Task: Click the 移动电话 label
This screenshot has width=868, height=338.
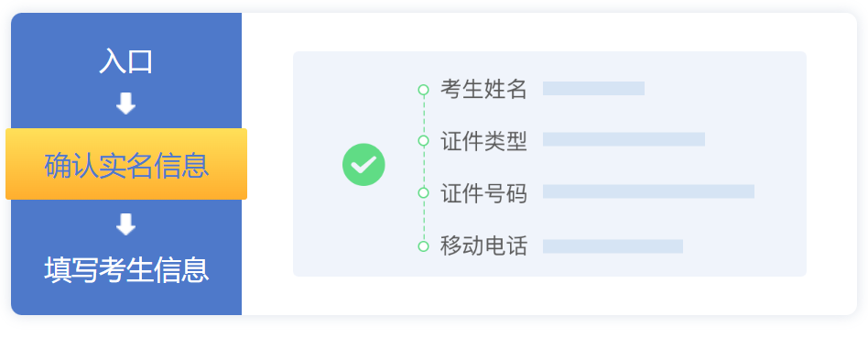Action: [483, 245]
